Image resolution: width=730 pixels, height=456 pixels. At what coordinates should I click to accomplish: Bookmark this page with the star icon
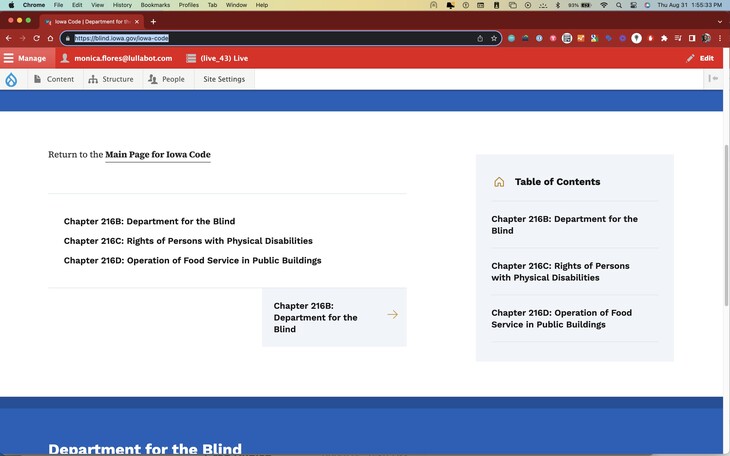click(494, 38)
